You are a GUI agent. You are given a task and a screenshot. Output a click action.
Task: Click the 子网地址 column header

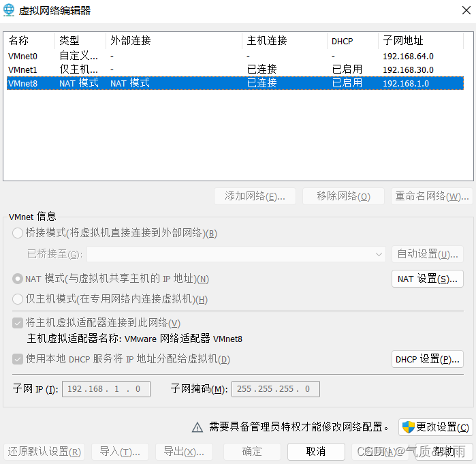point(421,41)
